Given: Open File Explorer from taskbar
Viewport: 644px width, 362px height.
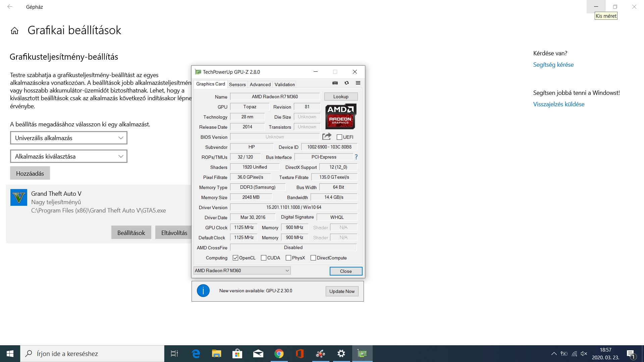Looking at the screenshot, I should (217, 354).
